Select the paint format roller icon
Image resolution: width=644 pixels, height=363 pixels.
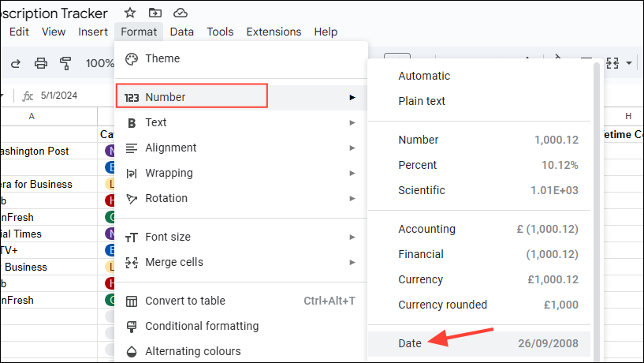(65, 63)
